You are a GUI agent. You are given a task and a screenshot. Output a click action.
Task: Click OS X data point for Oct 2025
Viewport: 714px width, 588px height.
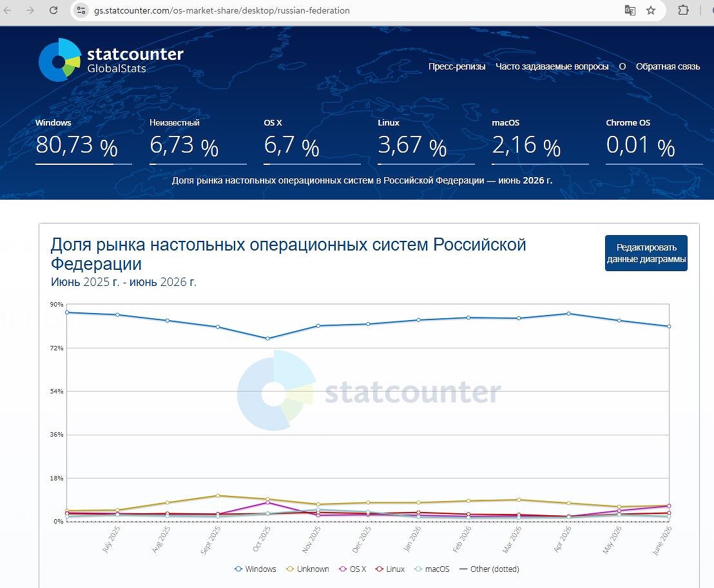point(268,502)
